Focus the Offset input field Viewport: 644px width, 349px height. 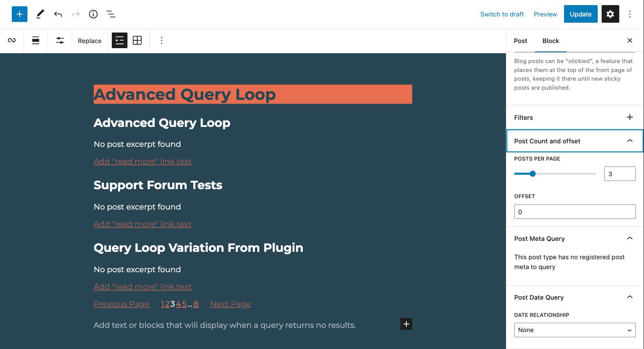575,212
